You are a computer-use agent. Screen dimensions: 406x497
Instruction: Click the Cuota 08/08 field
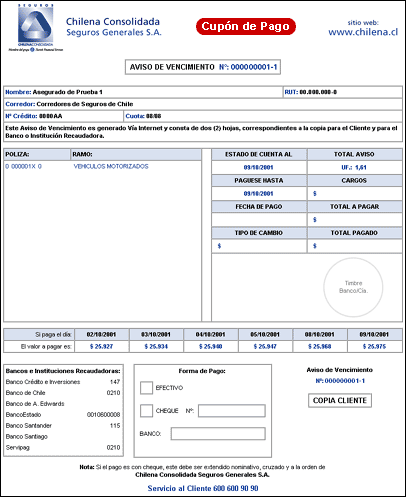click(263, 116)
